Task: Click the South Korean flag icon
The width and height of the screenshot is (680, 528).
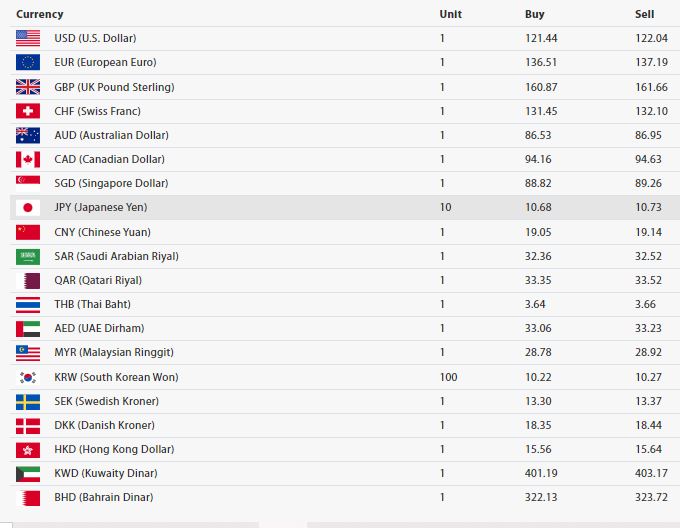Action: pos(28,378)
